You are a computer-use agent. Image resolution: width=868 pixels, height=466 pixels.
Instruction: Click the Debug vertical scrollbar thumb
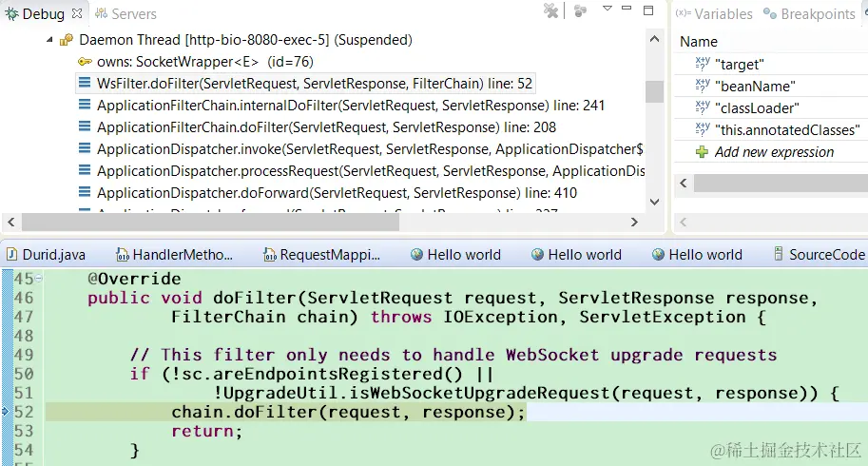(x=654, y=91)
